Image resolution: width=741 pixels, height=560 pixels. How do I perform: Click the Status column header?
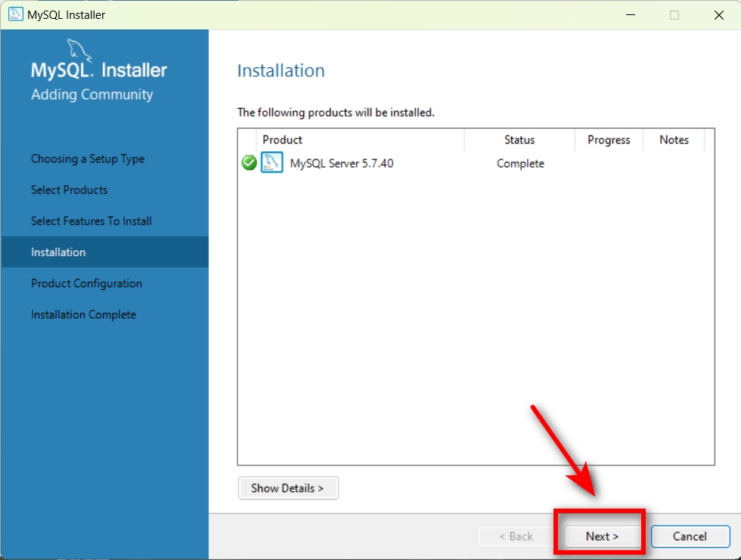pyautogui.click(x=519, y=140)
